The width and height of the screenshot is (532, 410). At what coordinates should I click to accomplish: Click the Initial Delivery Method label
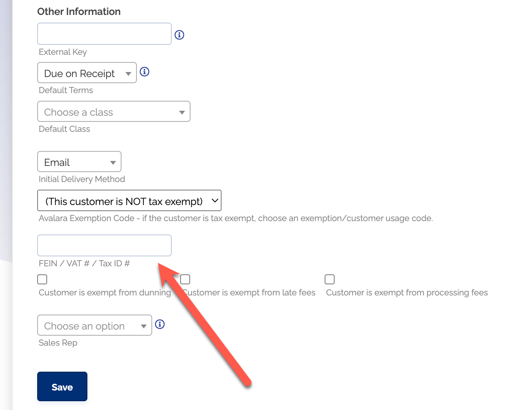[x=82, y=179]
